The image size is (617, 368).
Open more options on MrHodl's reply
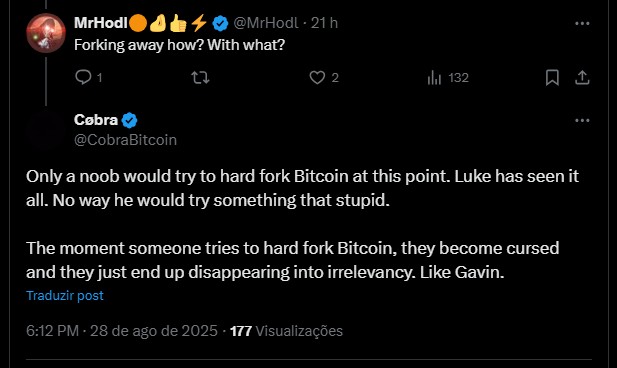coord(582,23)
